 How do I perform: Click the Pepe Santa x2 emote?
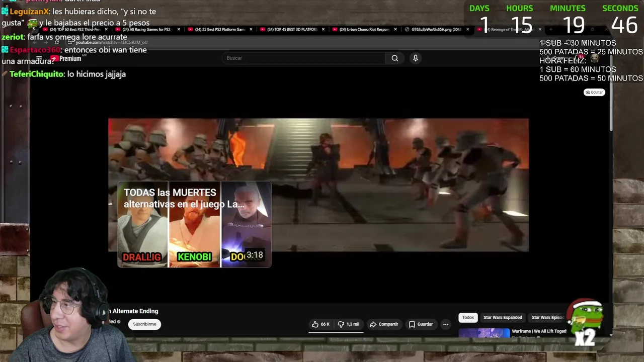pyautogui.click(x=586, y=323)
